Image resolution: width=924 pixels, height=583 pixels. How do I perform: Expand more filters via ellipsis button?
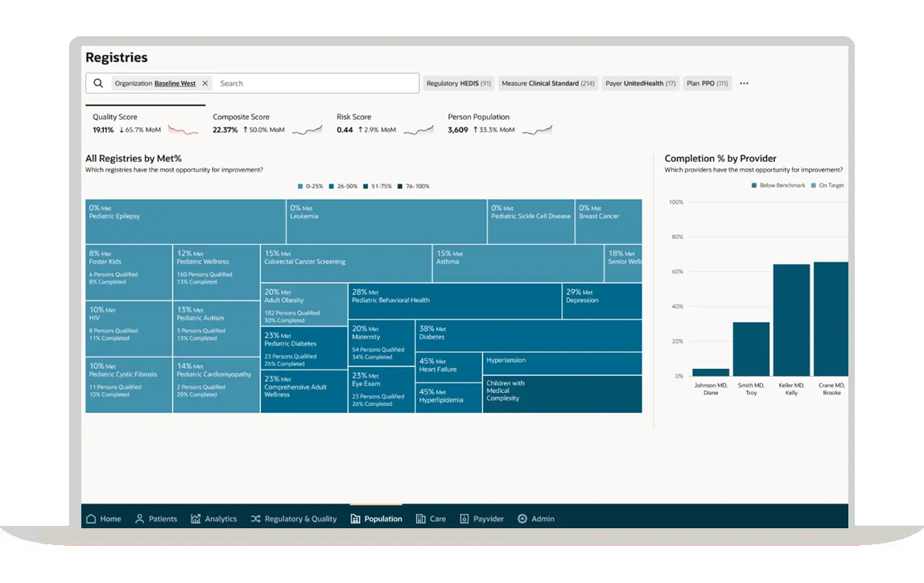[743, 83]
